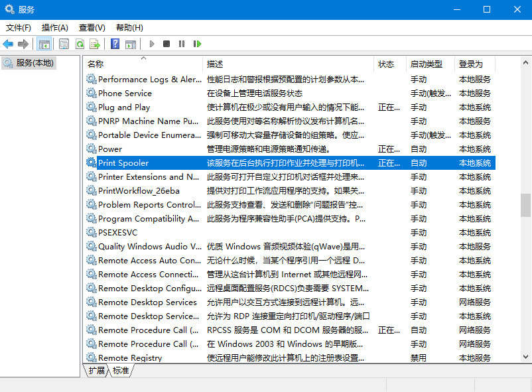Open the 操作(A) menu
Viewport: 532px width, 392px height.
[x=54, y=27]
